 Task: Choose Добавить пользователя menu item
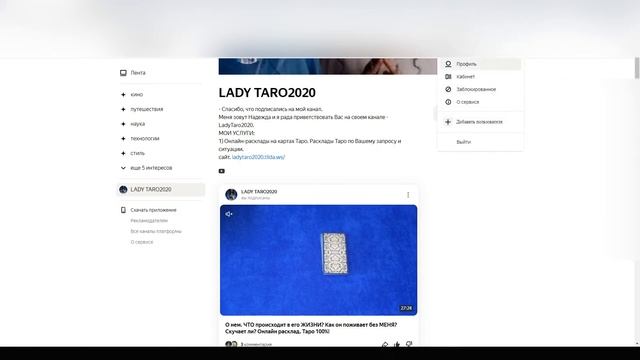click(481, 122)
